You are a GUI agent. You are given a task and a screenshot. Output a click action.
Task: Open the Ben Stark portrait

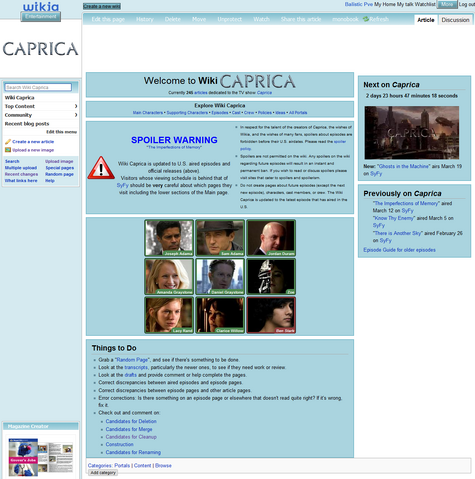271,315
